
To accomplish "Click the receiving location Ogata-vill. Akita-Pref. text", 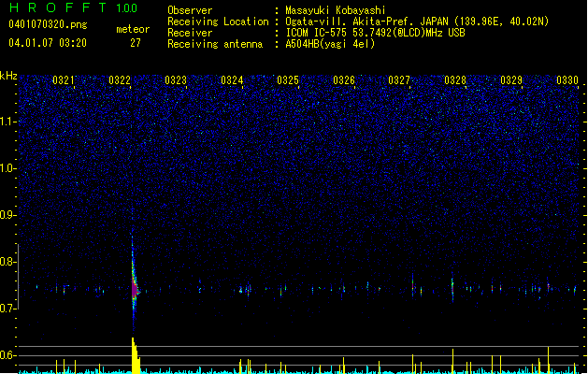I will click(x=417, y=22).
